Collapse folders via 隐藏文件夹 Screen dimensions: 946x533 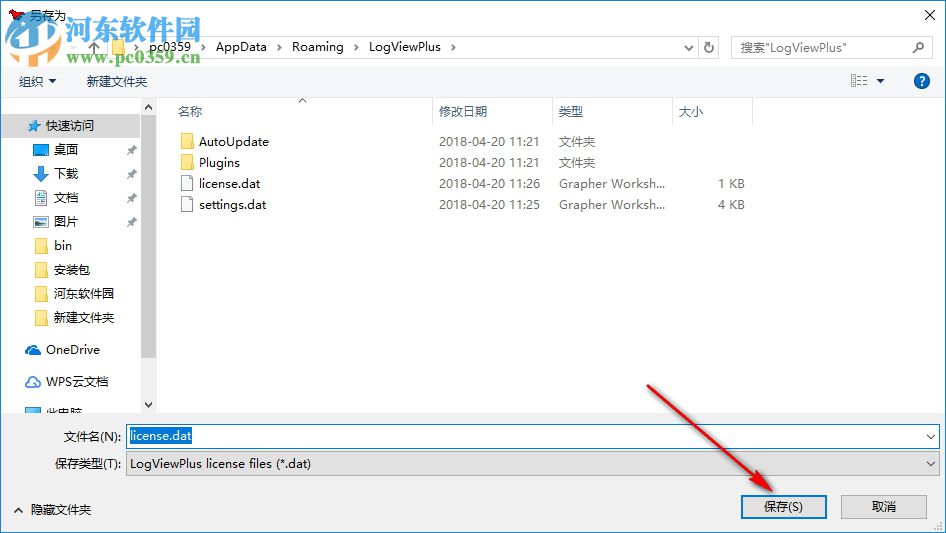click(x=52, y=510)
